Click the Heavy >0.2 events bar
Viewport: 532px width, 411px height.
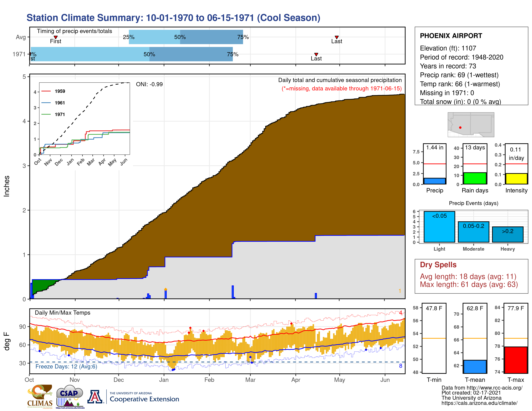pos(508,235)
